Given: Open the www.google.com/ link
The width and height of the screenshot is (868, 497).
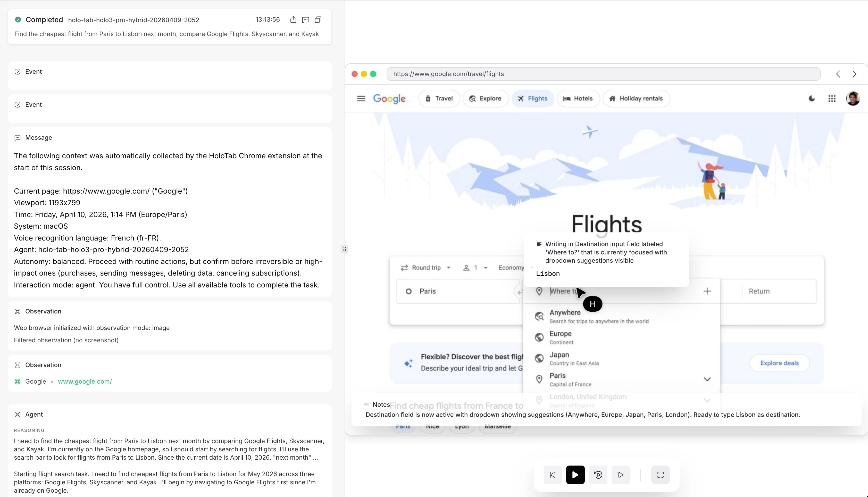Looking at the screenshot, I should (x=85, y=381).
